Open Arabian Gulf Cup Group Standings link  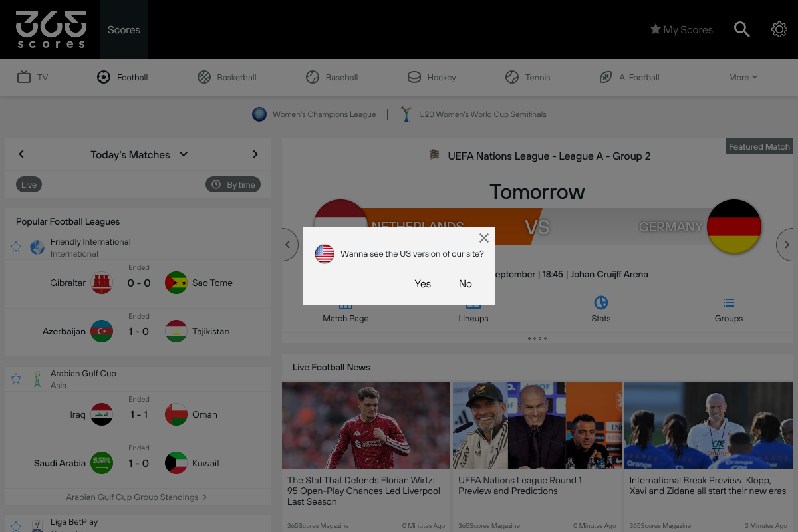tap(136, 497)
